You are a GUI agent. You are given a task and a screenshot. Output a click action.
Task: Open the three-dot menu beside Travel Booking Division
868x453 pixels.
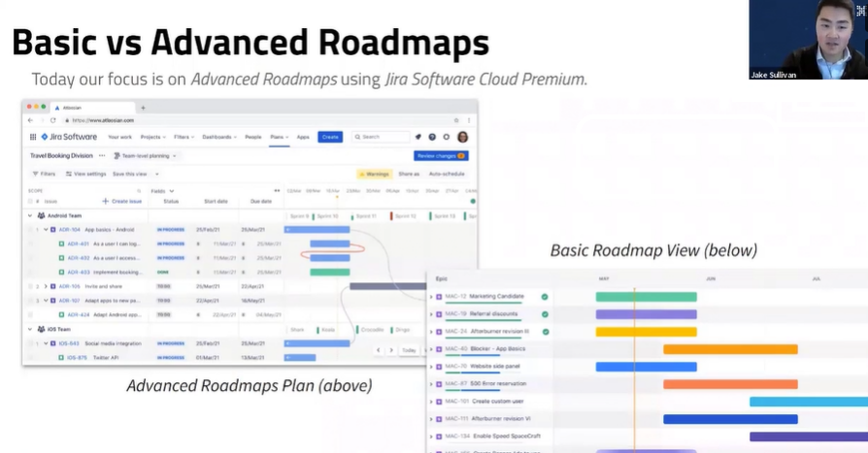(102, 155)
